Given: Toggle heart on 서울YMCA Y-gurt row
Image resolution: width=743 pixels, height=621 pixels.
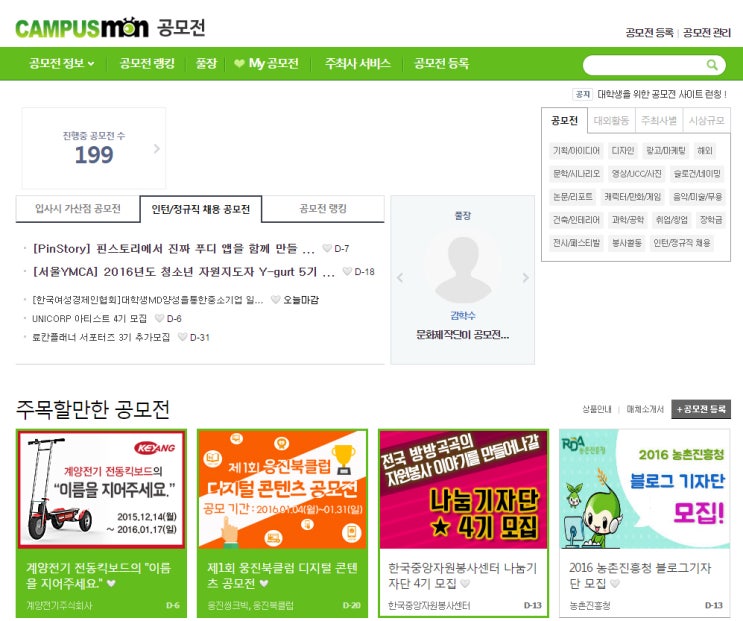Looking at the screenshot, I should pos(347,271).
